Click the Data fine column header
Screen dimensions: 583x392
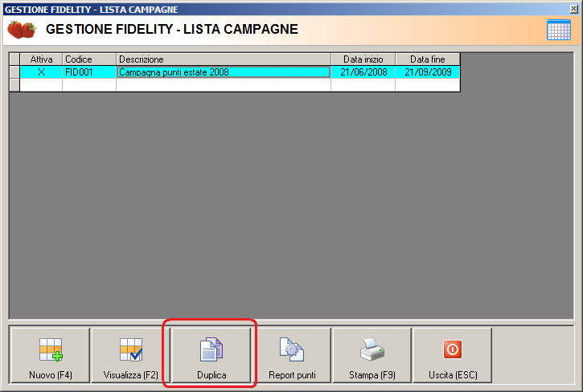[428, 59]
